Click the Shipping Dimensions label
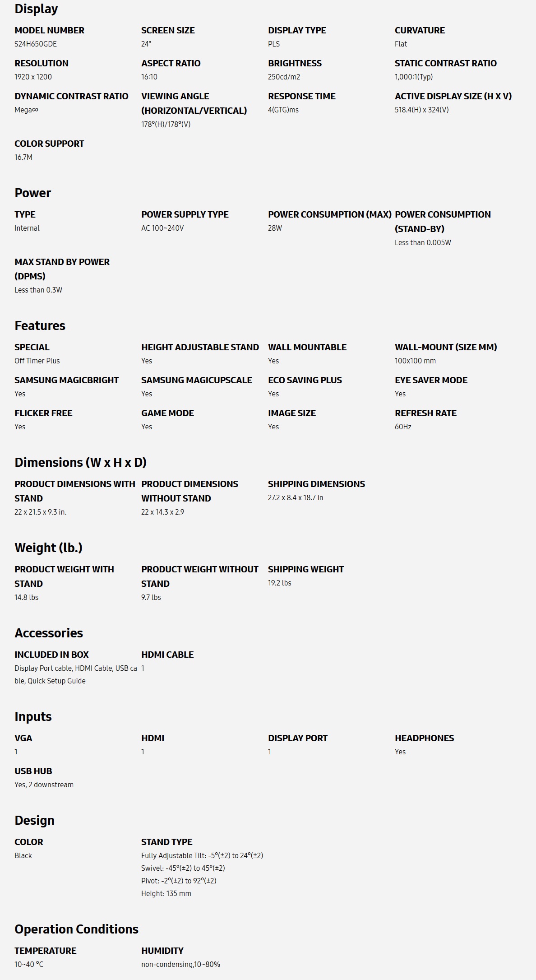 tap(316, 484)
